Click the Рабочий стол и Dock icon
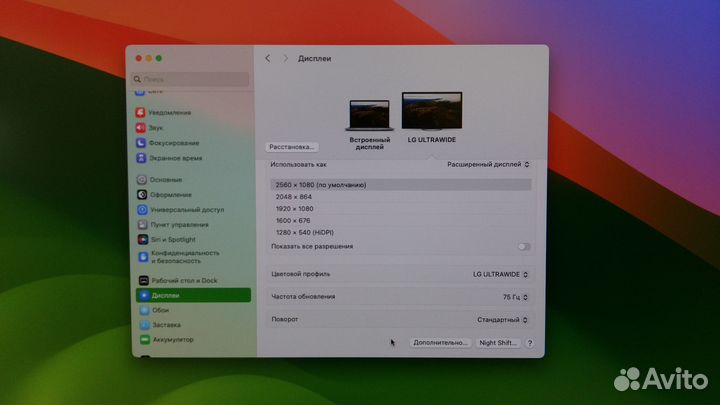The height and width of the screenshot is (405, 720). click(144, 280)
